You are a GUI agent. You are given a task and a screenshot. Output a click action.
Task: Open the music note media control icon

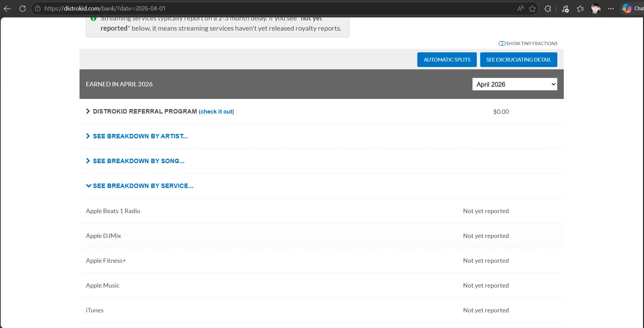tap(565, 9)
